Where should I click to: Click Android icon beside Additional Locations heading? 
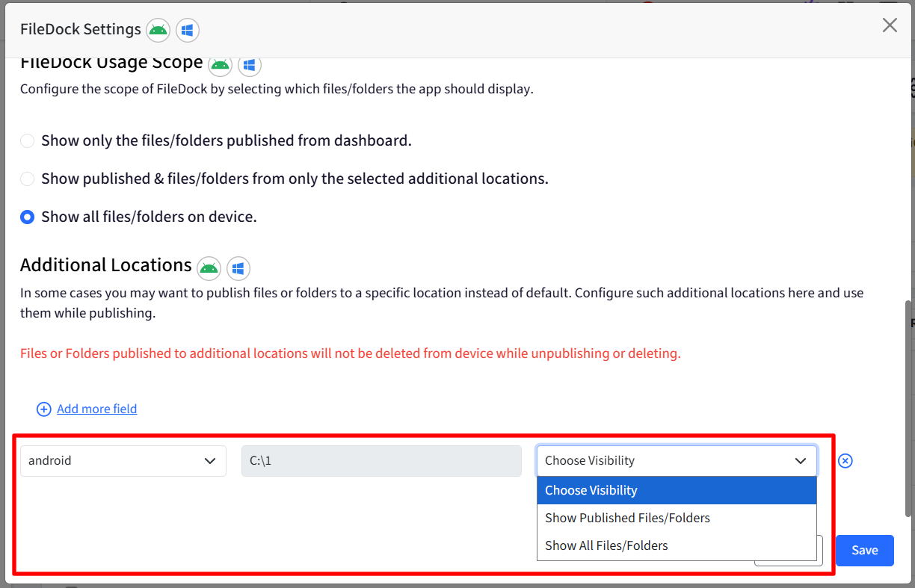point(209,267)
